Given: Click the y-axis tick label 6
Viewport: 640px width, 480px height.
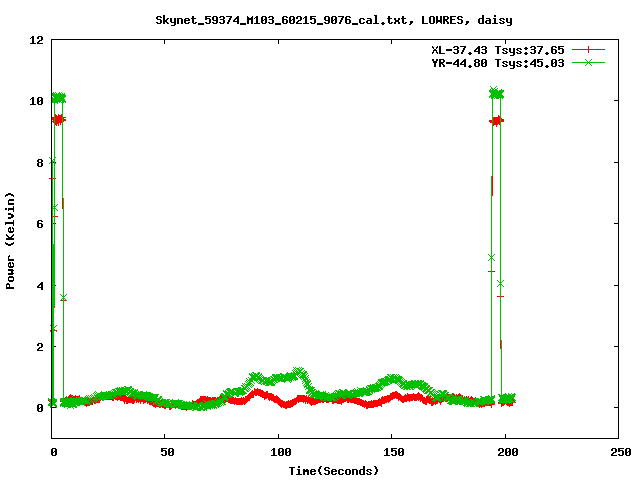Looking at the screenshot, I should 40,224.
